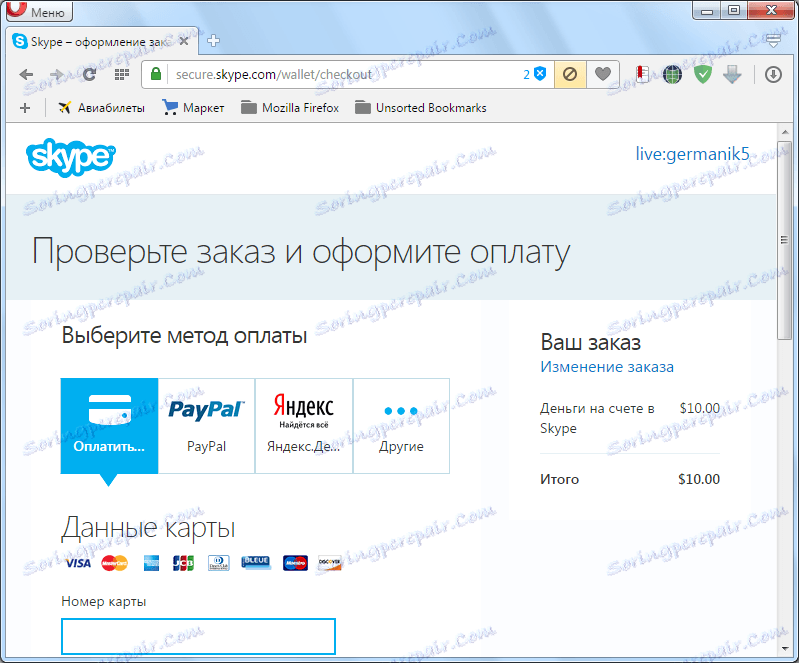Go forward to next page
The width and height of the screenshot is (799, 663).
coord(57,74)
